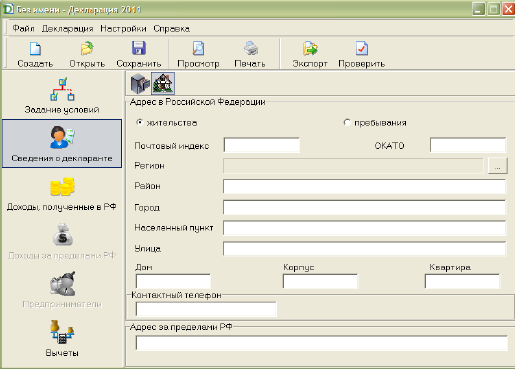Focus the ОКАТО input field
The image size is (515, 369).
[468, 145]
